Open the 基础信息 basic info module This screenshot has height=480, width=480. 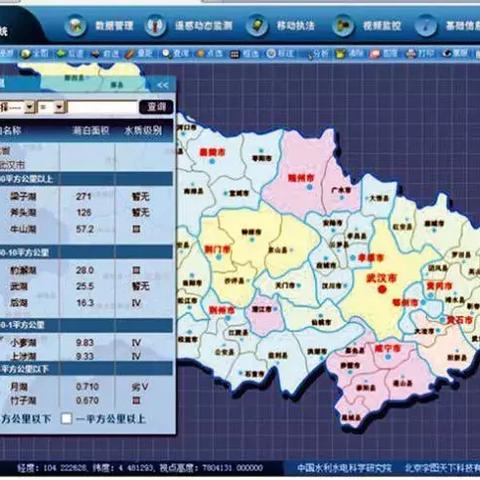[448, 25]
